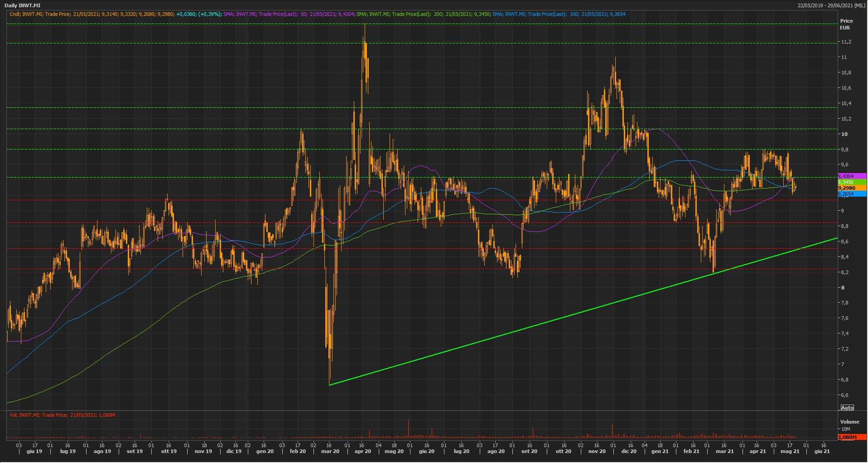Click the giu 21 label on time axis
The image size is (868, 463).
(x=822, y=451)
